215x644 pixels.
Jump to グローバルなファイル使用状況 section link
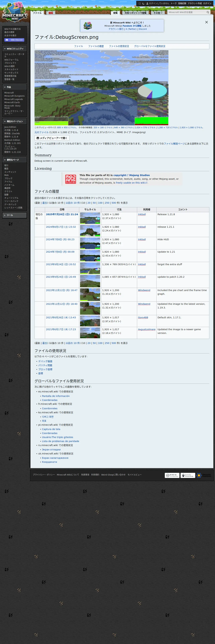click(150, 46)
